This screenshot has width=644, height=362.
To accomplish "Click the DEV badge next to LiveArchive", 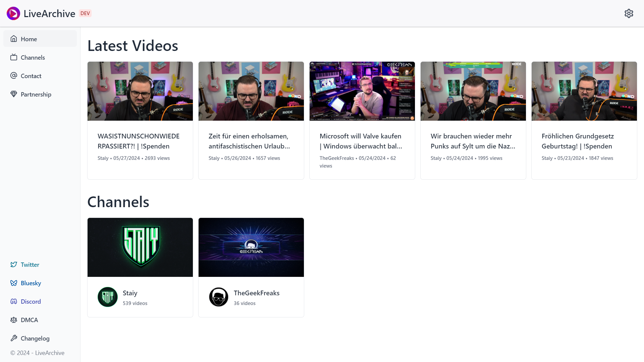I will (x=85, y=13).
